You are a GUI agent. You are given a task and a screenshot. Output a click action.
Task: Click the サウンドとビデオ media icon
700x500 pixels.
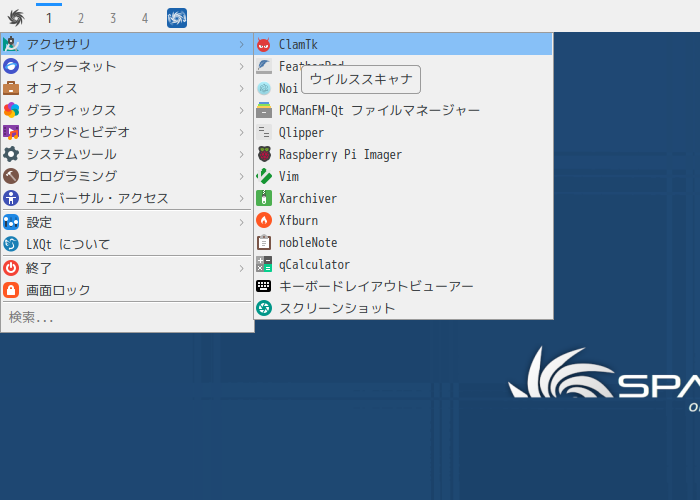(x=11, y=132)
